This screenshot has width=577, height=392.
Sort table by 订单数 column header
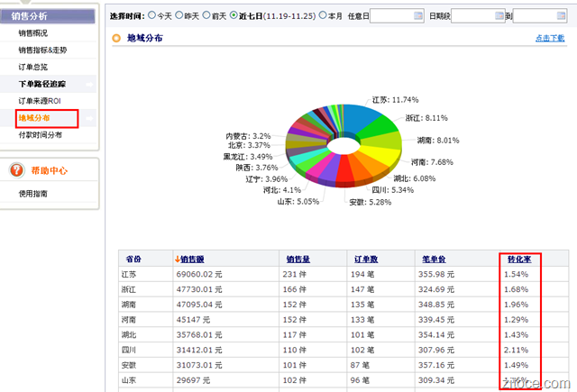(x=363, y=260)
